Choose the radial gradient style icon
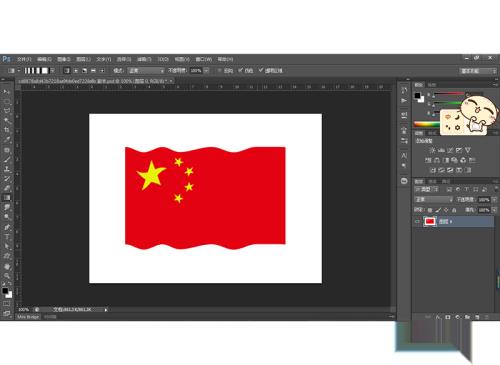This screenshot has height=365, width=500. pyautogui.click(x=76, y=71)
